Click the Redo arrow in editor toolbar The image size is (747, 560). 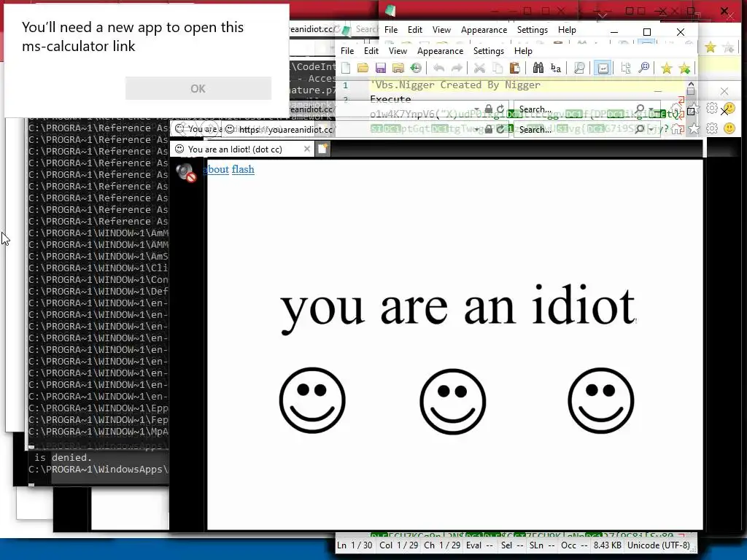(457, 68)
